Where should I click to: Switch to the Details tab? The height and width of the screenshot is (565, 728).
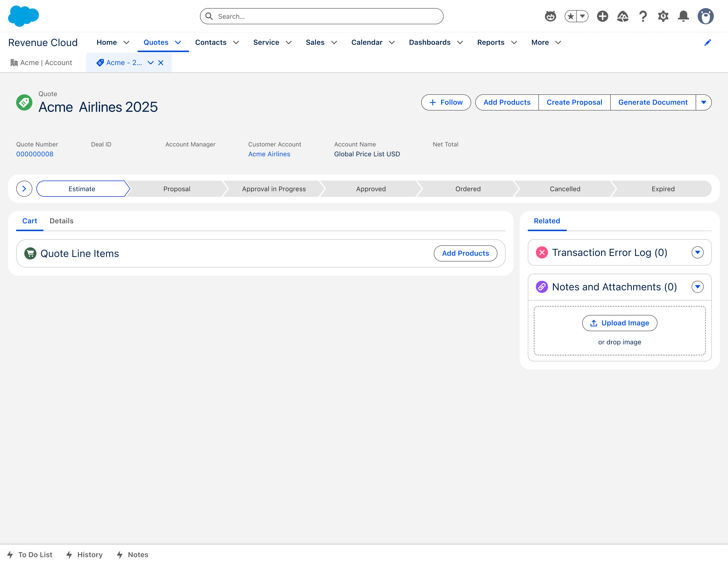click(x=61, y=221)
